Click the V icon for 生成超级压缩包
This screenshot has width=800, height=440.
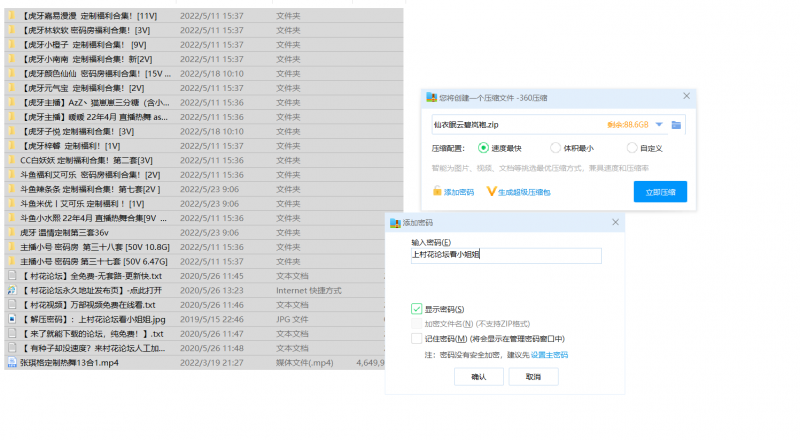[491, 191]
